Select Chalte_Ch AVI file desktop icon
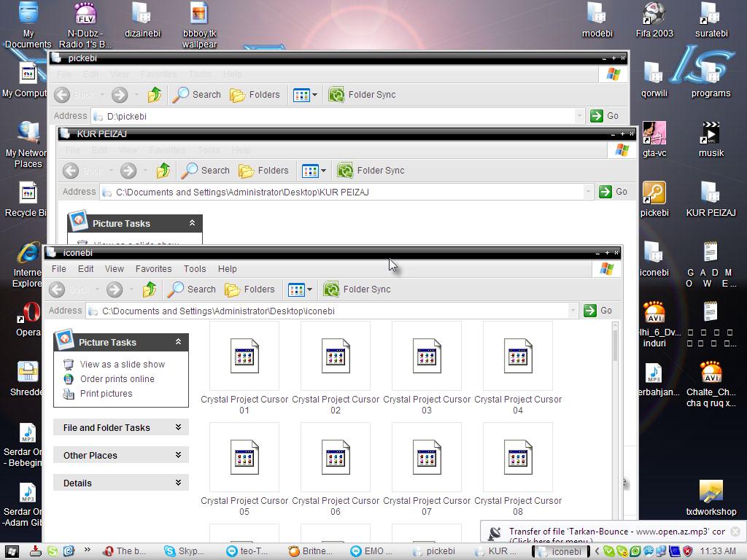The height and width of the screenshot is (560, 747). 711,384
